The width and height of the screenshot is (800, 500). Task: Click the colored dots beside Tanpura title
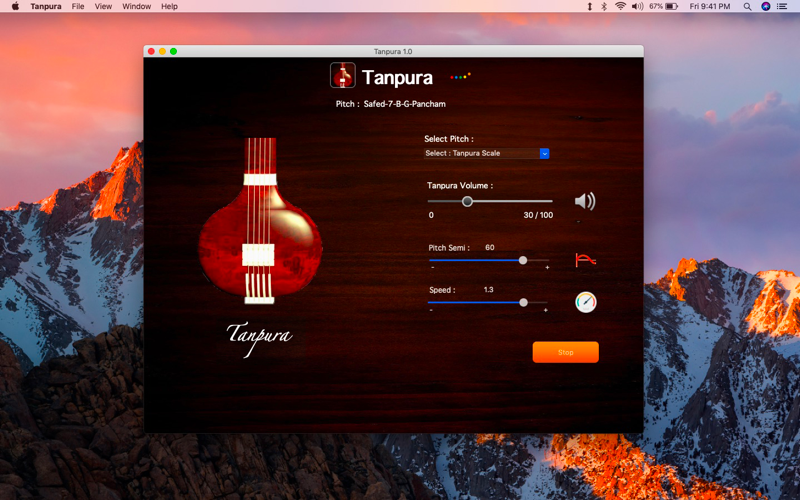point(460,77)
